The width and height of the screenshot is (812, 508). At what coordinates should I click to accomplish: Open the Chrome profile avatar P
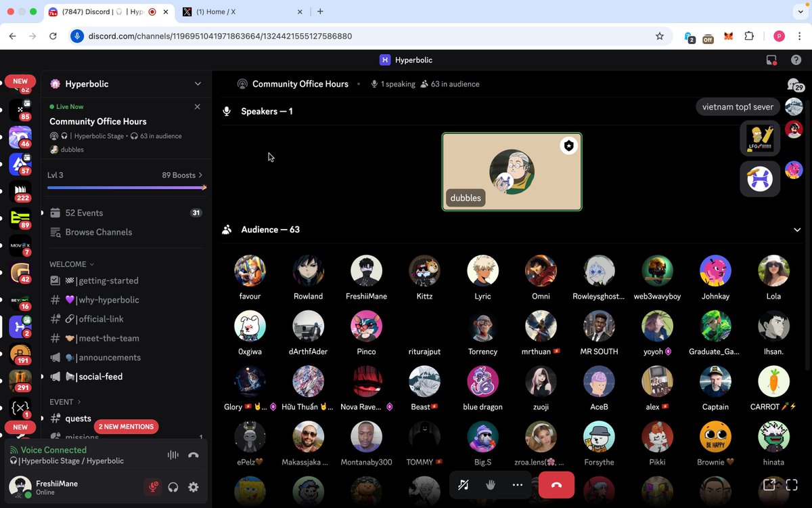[779, 37]
